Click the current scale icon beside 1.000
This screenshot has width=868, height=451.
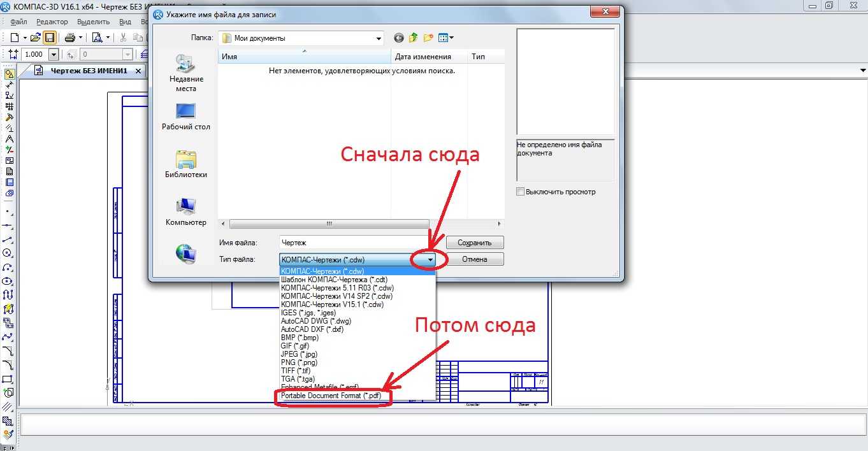[x=13, y=55]
